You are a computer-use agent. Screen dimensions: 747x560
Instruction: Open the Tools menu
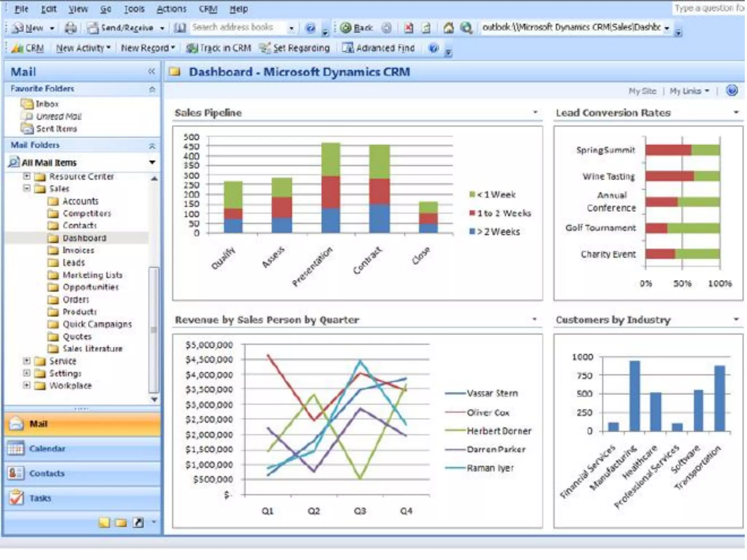pos(134,9)
